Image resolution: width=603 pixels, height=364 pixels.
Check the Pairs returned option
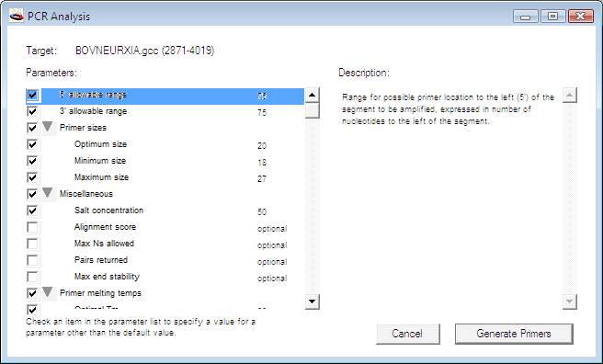tap(33, 260)
